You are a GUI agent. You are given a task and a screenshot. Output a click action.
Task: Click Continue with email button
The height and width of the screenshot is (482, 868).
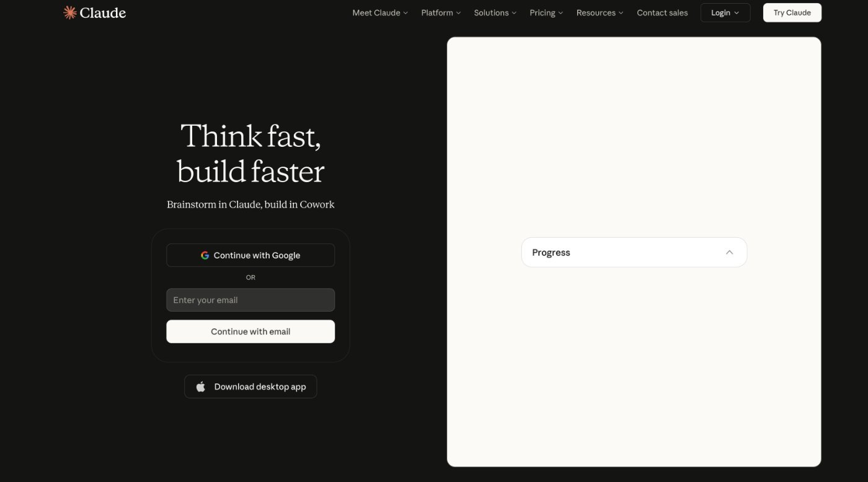[250, 331]
